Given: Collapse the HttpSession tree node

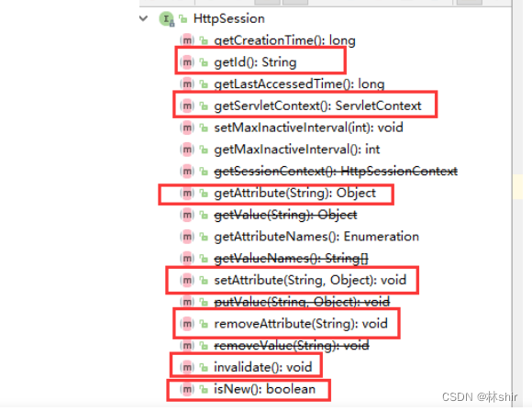Looking at the screenshot, I should pyautogui.click(x=143, y=18).
